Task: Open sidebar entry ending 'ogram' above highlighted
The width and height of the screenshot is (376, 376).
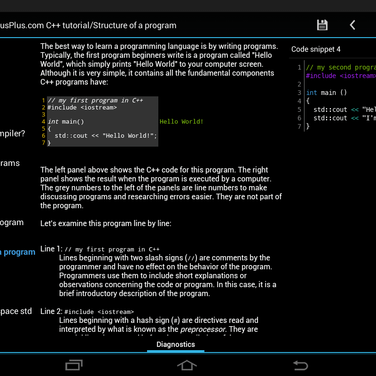Action: tap(12, 223)
